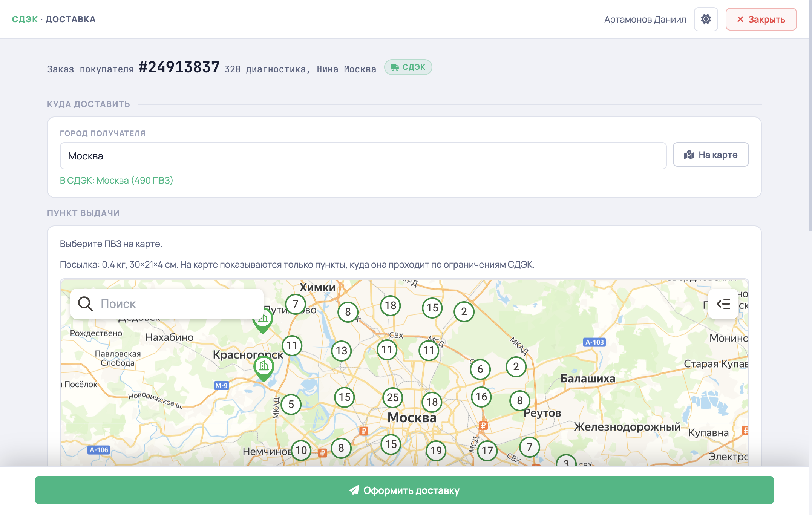812x515 pixels.
Task: Click the Оформить доставку button
Action: click(404, 490)
